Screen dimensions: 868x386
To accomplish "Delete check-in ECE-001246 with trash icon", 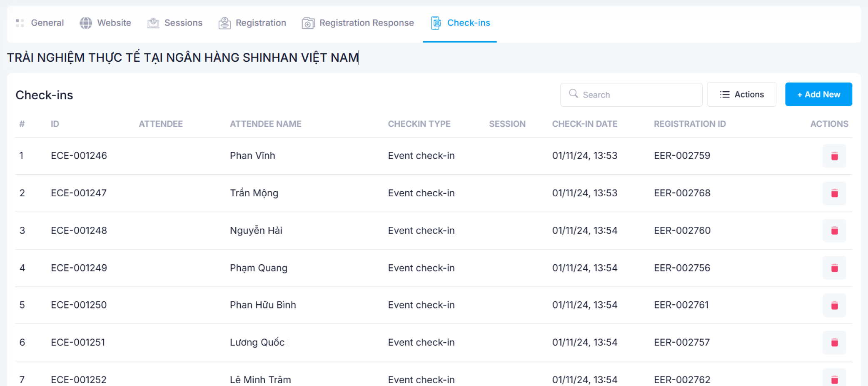I will [x=834, y=156].
